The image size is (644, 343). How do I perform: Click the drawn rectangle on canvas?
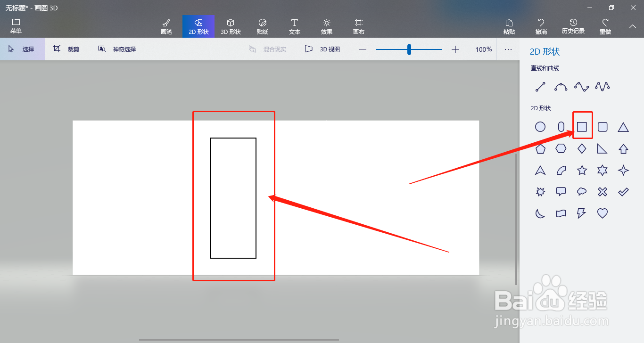coord(233,198)
